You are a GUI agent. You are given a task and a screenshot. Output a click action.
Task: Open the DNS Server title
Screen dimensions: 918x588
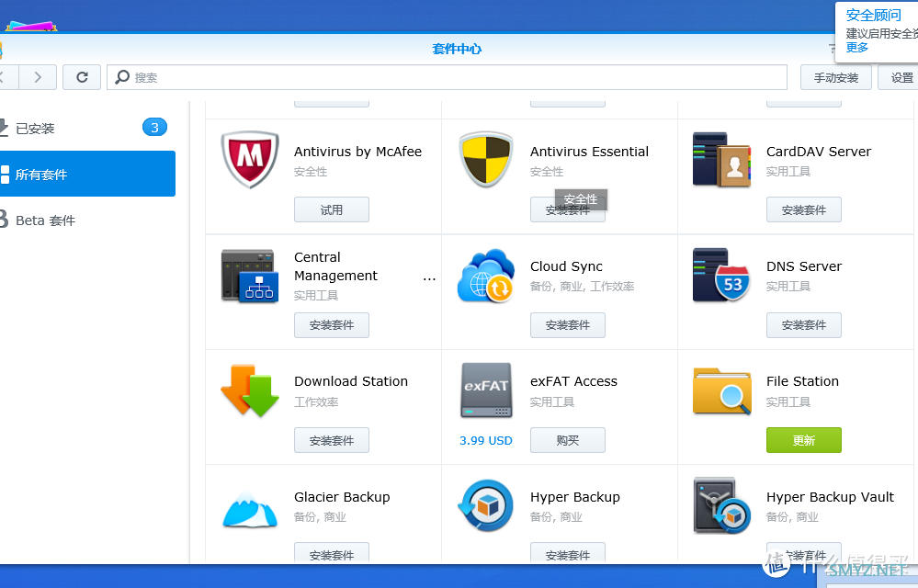coord(804,266)
